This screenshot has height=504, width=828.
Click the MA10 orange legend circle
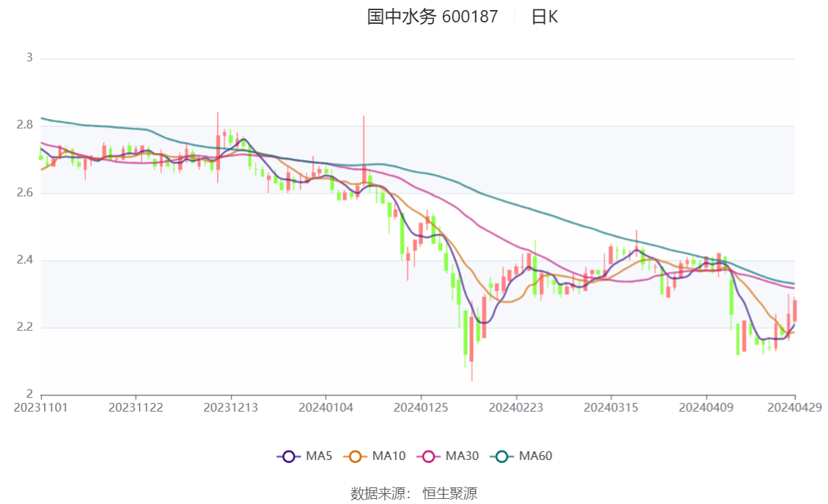point(355,456)
